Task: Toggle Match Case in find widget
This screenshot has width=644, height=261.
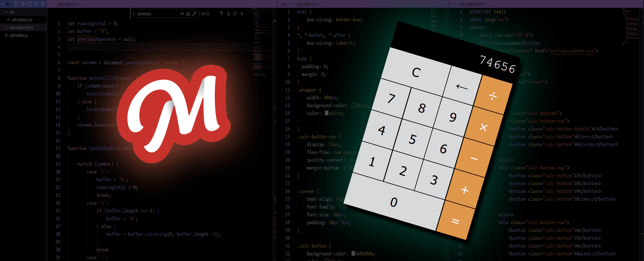Action: click(182, 14)
